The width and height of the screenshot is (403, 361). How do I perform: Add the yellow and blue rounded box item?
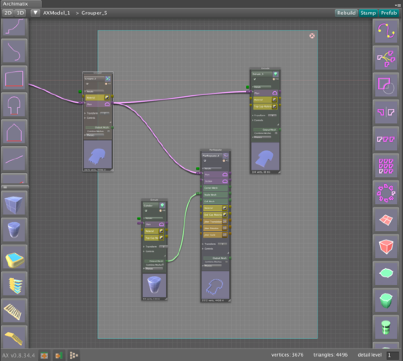pos(14,258)
